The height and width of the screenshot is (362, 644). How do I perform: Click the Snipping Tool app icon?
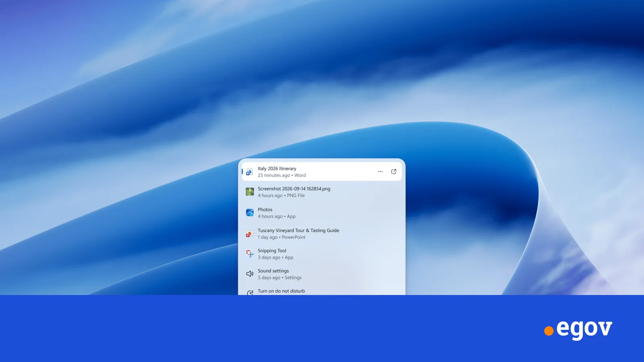(x=250, y=254)
